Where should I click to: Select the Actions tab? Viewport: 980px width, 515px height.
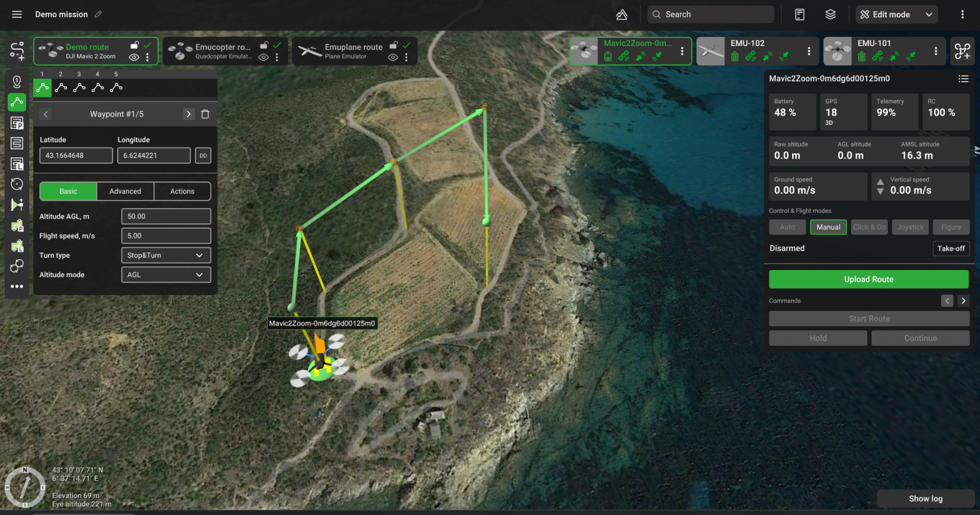[x=182, y=191]
